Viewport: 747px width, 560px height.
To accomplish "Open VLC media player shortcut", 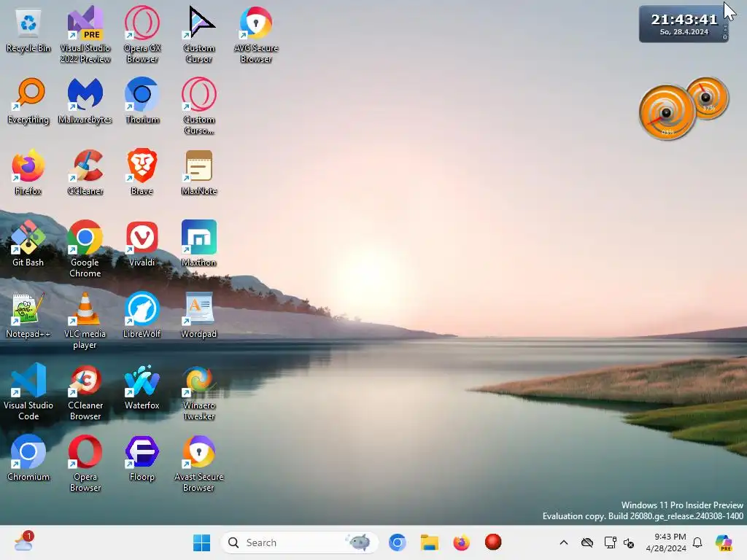I will click(85, 321).
